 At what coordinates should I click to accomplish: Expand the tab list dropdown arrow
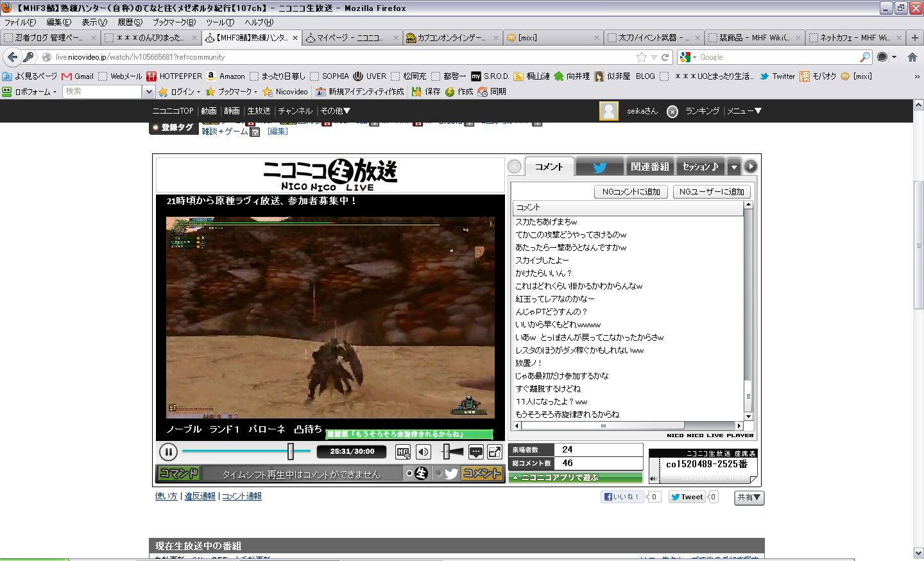(x=734, y=167)
